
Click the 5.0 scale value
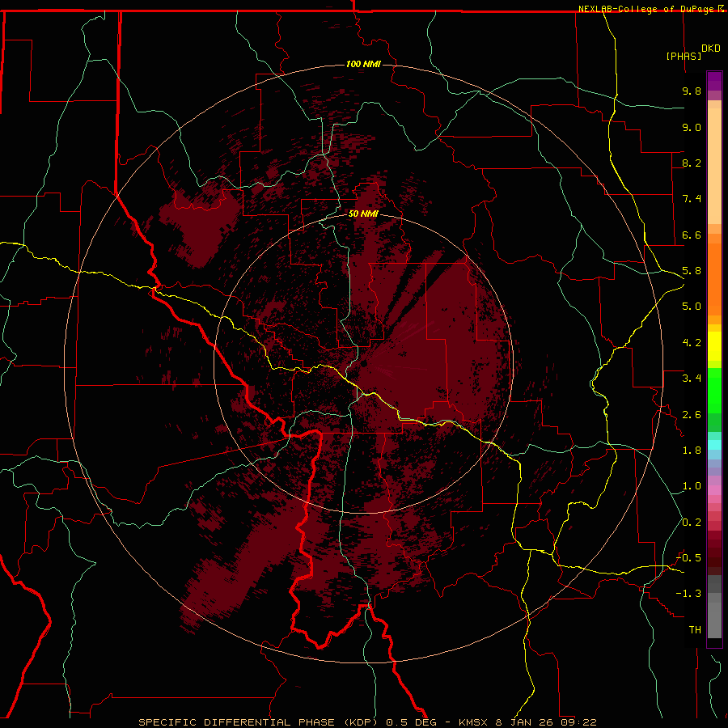(x=692, y=307)
